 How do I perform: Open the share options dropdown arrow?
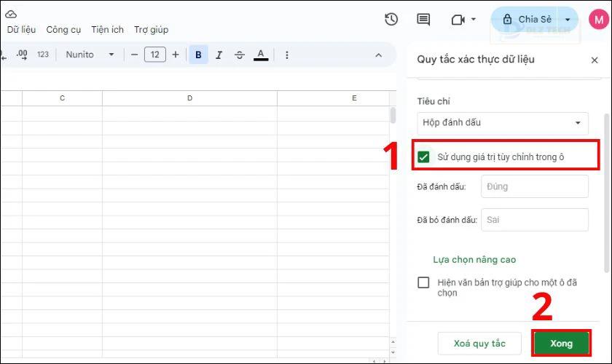pos(568,20)
